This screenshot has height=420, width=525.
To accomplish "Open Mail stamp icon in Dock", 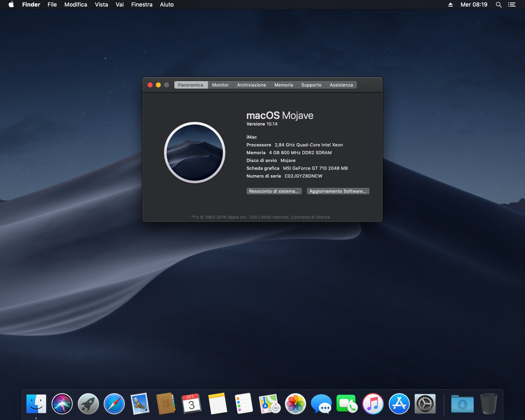I will [x=140, y=404].
